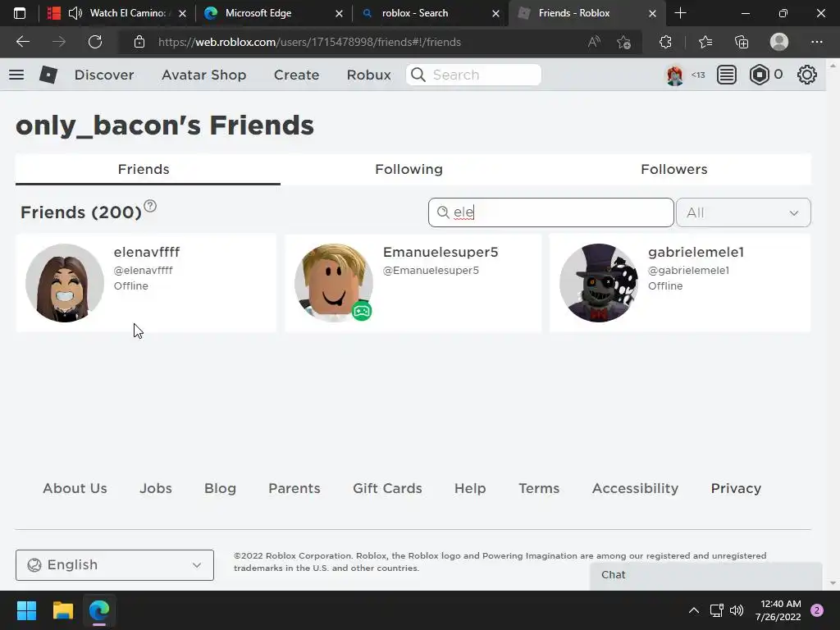This screenshot has height=630, width=840.
Task: Click the friends filter field containing 'ele'
Action: point(550,212)
